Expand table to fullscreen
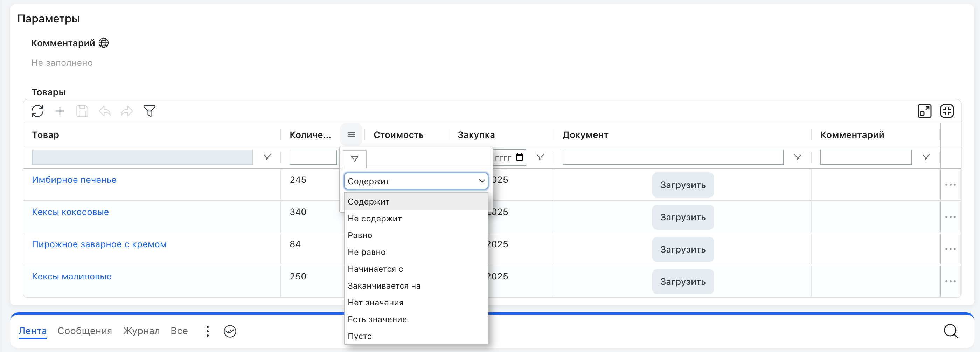 point(924,111)
